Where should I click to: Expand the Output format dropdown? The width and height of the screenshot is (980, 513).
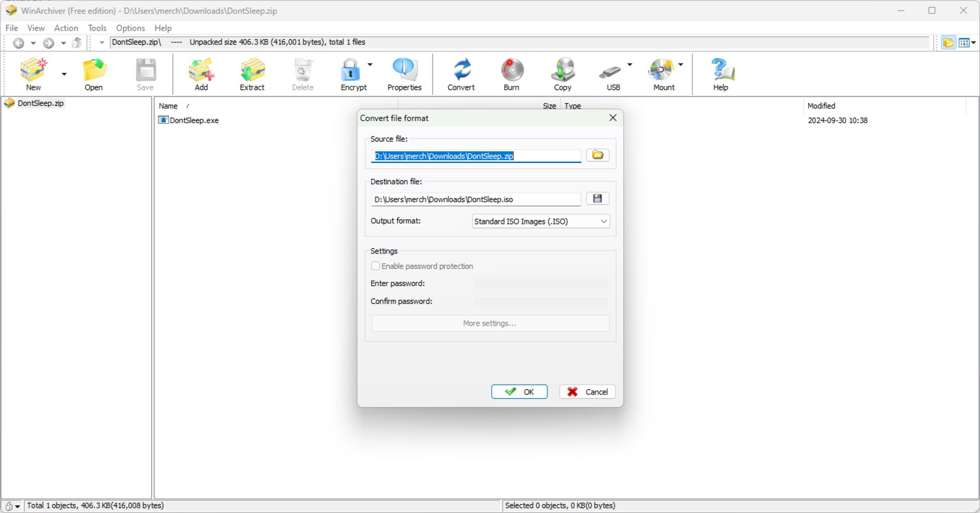[540, 221]
